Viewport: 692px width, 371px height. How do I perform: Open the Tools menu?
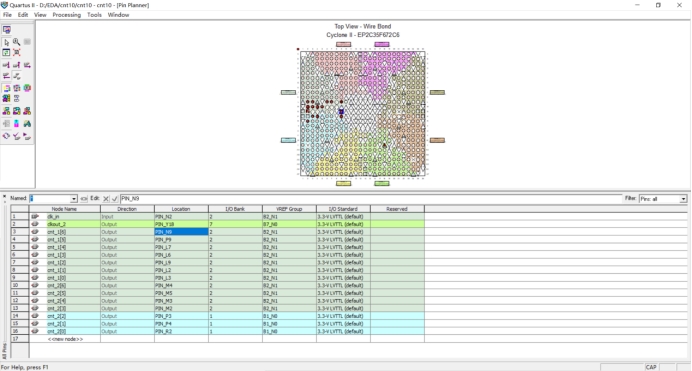94,15
